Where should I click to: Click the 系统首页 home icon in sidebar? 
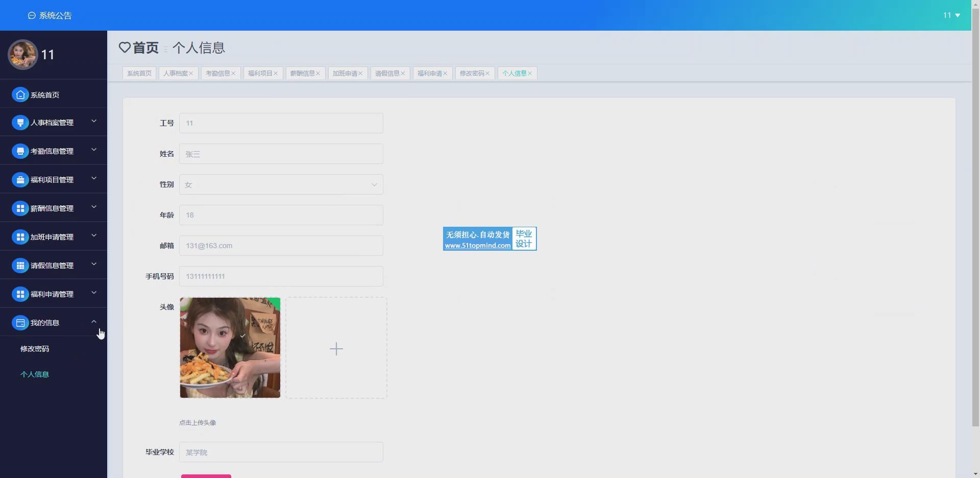20,94
